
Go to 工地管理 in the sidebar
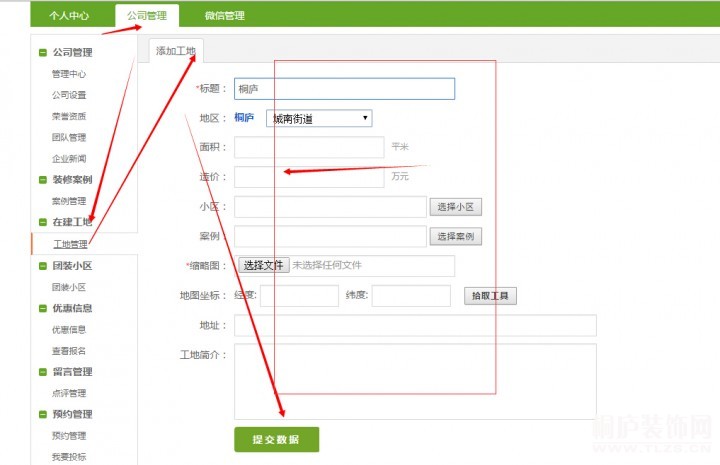[x=70, y=244]
